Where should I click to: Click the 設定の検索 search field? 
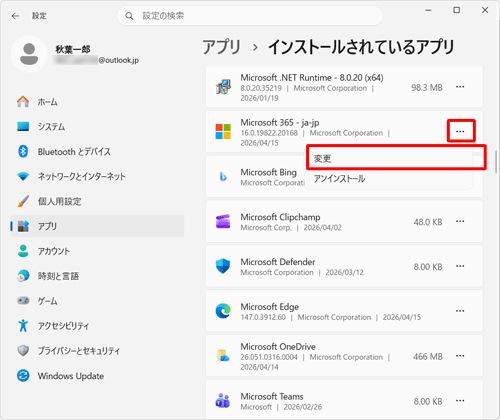click(250, 16)
